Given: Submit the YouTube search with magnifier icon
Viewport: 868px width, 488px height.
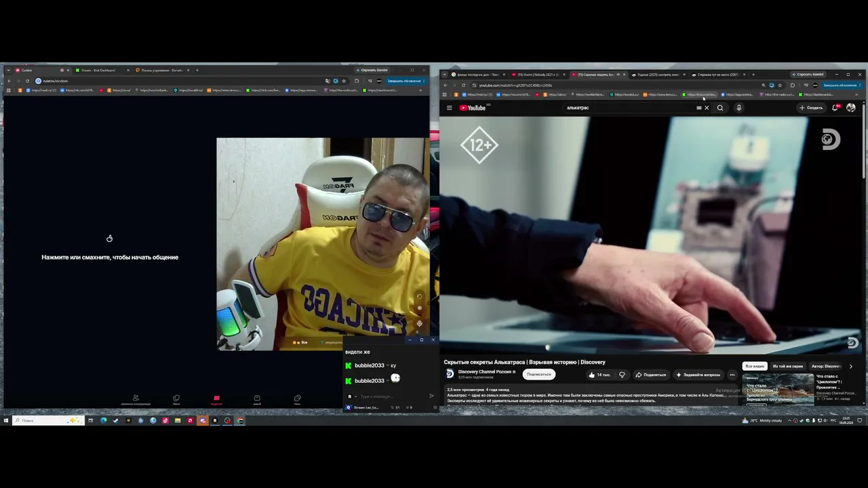Looking at the screenshot, I should click(x=720, y=108).
